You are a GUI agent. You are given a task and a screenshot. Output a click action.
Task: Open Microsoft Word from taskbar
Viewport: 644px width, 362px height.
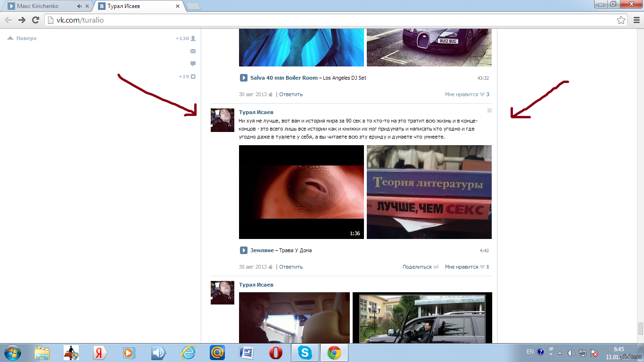[x=247, y=353]
